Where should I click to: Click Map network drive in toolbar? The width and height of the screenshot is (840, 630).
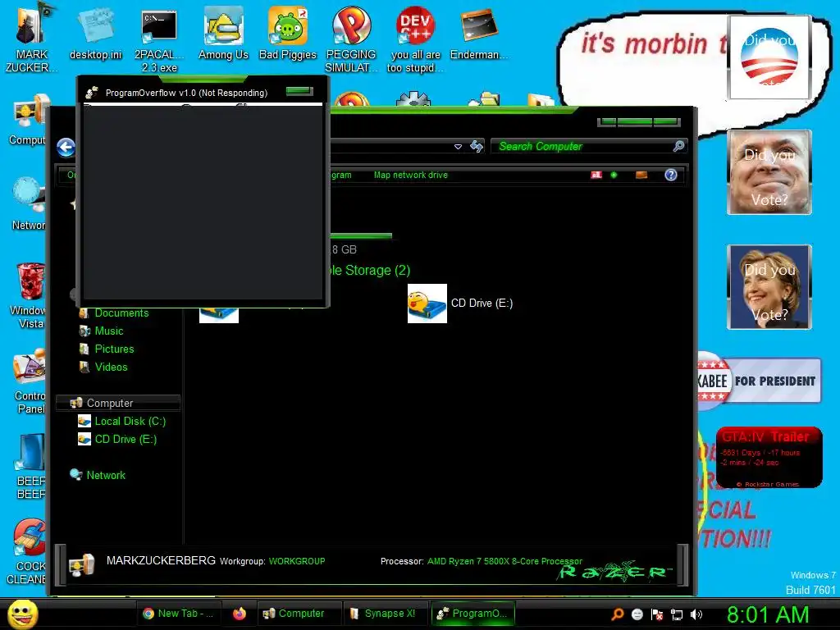click(x=410, y=175)
